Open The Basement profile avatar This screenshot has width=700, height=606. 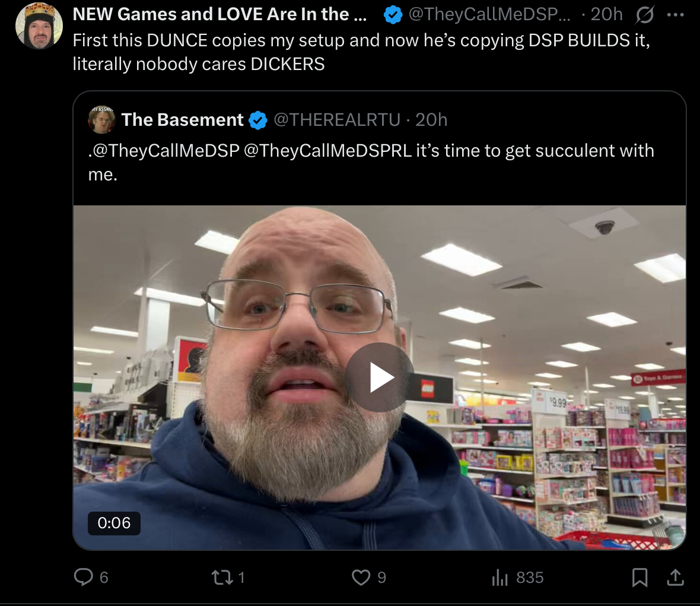click(102, 120)
